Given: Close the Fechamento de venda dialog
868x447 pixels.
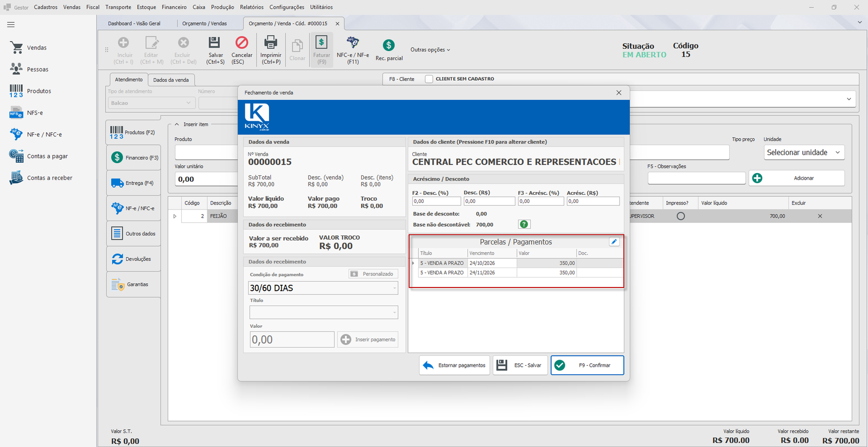Looking at the screenshot, I should tap(618, 93).
